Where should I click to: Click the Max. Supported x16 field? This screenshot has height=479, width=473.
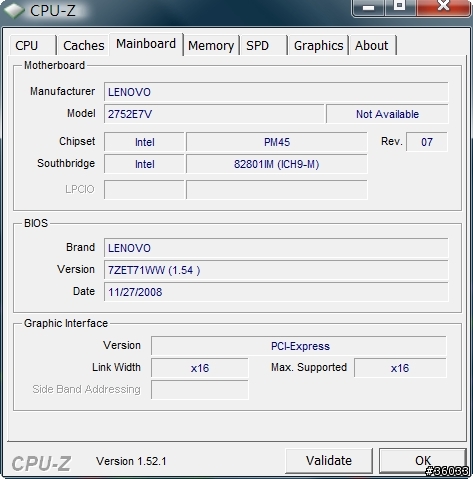[x=400, y=368]
